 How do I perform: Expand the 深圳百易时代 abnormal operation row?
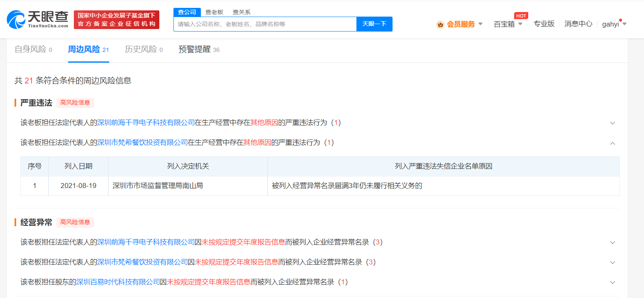pos(612,282)
